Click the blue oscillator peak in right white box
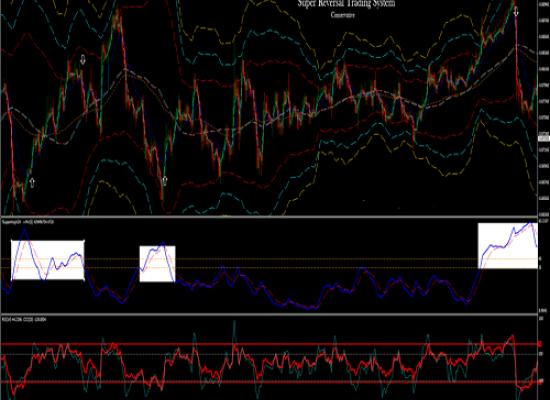550x400 pixels. pyautogui.click(x=530, y=223)
